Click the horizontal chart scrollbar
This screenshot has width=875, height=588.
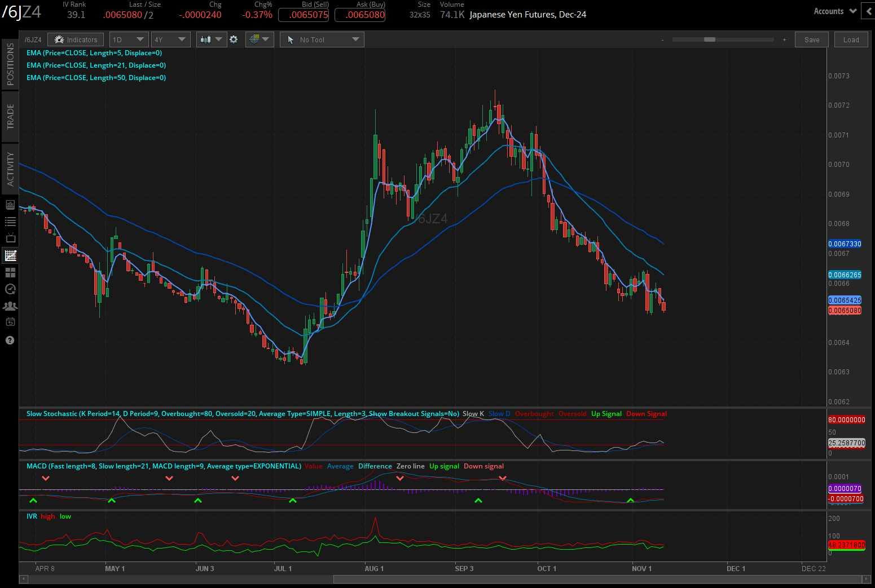point(598,579)
